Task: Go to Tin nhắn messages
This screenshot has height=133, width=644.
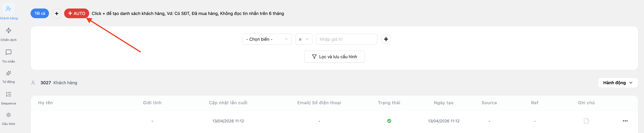Action: [9, 56]
